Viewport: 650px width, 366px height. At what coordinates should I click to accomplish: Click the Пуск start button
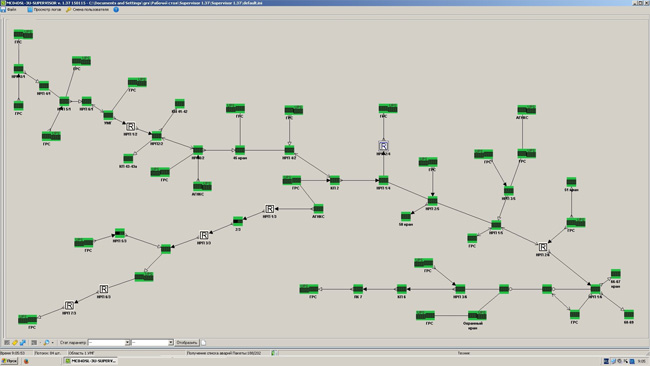[9, 361]
